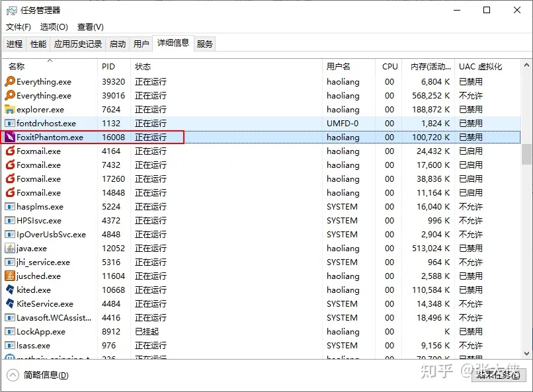Viewport: 533px width, 392px height.
Task: Click the 已挂起 status of LockApp.exe
Action: pyautogui.click(x=147, y=332)
